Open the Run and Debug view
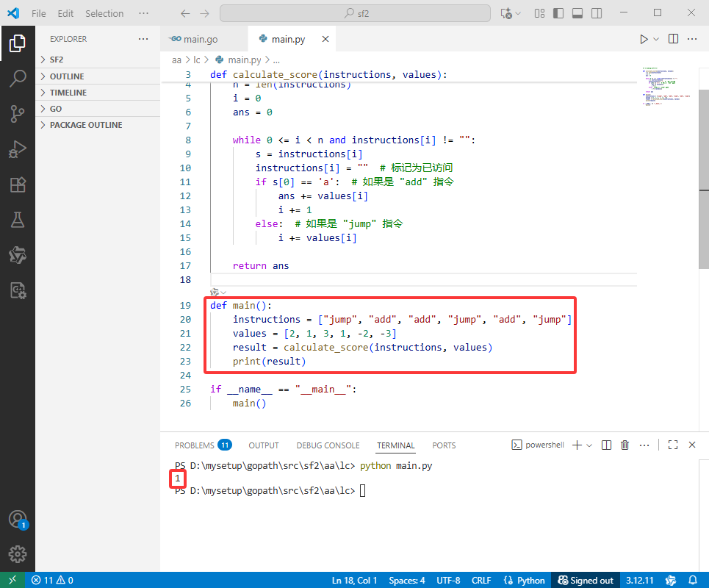The height and width of the screenshot is (588, 709). pyautogui.click(x=17, y=148)
